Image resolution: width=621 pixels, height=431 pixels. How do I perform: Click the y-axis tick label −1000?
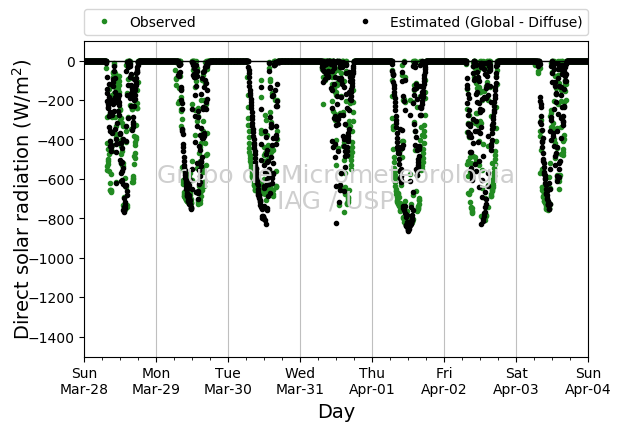pyautogui.click(x=52, y=259)
